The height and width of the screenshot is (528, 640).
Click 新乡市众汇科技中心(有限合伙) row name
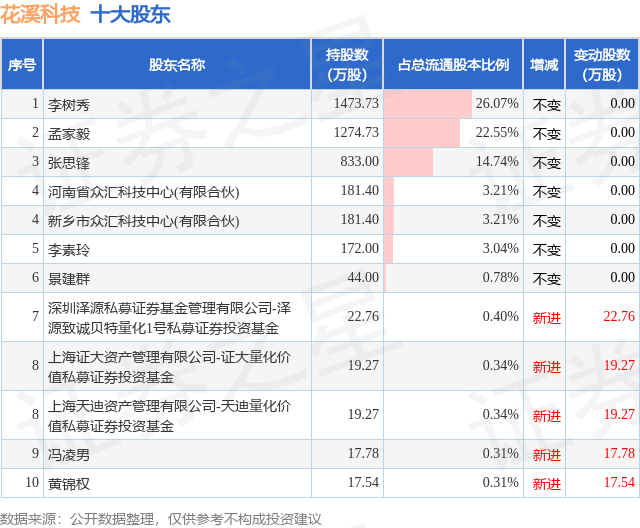point(143,221)
